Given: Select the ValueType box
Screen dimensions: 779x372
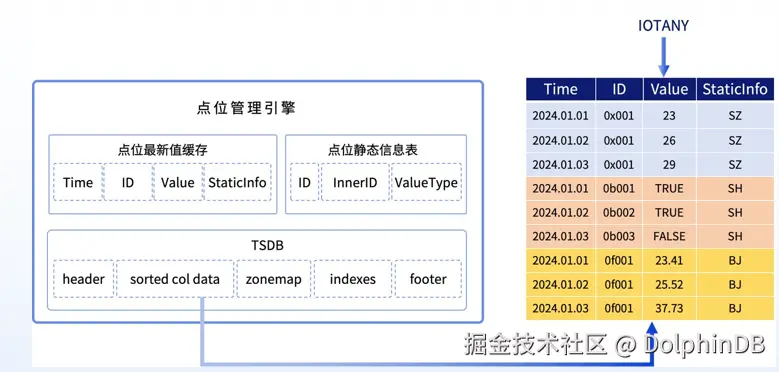Looking at the screenshot, I should tap(426, 182).
